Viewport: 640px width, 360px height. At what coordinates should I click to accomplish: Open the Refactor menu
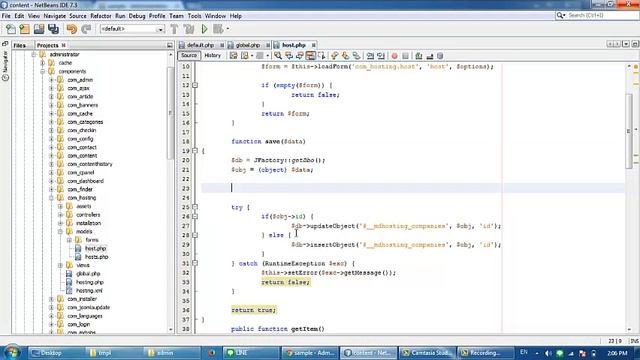point(101,16)
